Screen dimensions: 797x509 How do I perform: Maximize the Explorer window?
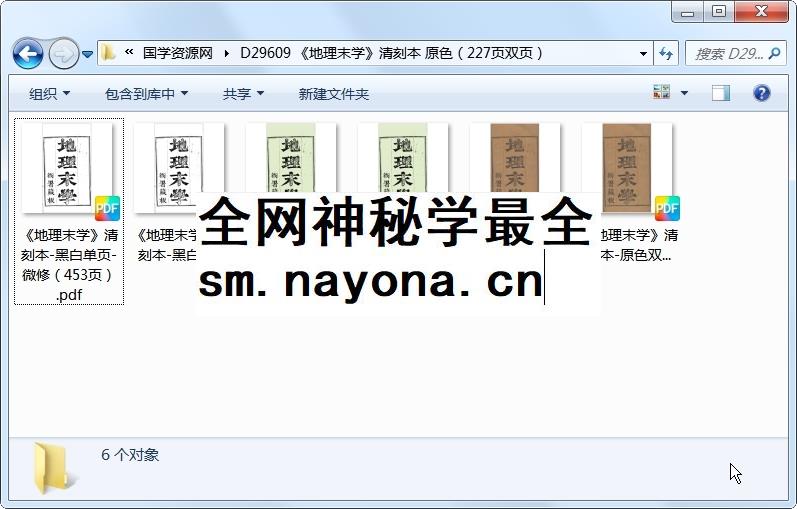click(x=718, y=11)
